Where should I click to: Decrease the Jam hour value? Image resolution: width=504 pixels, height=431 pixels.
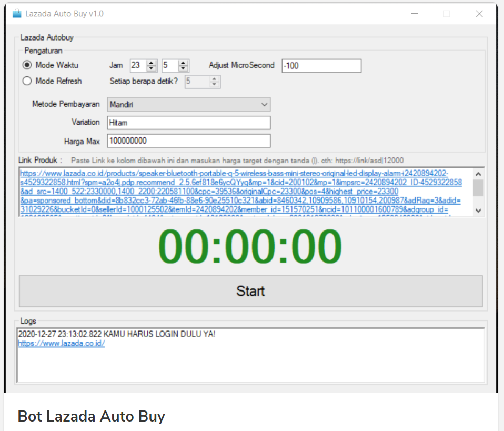click(x=151, y=68)
